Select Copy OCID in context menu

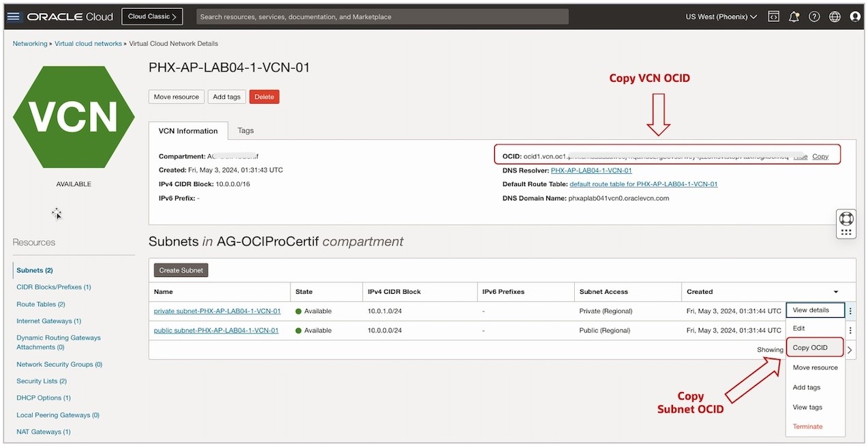point(815,348)
